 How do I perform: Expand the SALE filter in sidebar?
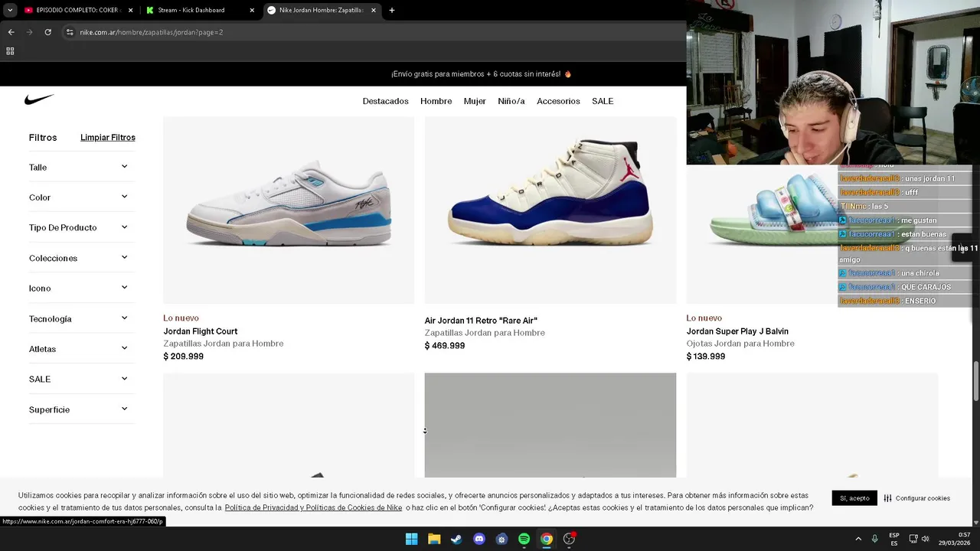tap(81, 379)
